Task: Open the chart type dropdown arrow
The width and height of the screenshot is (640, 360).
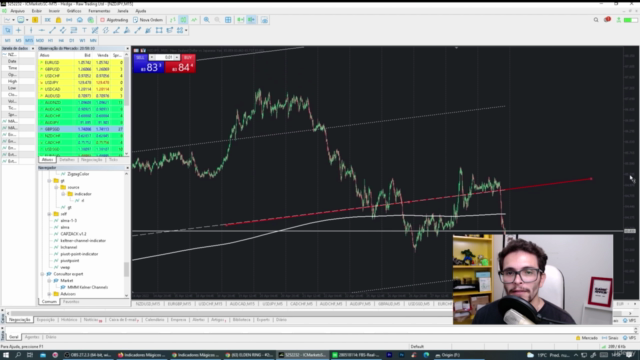Action: point(13,20)
